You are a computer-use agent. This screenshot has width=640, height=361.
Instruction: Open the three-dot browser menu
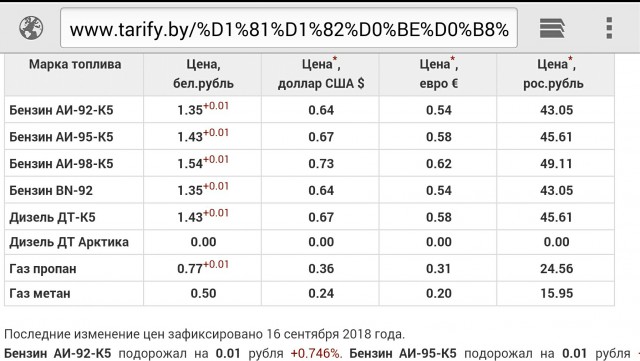609,28
